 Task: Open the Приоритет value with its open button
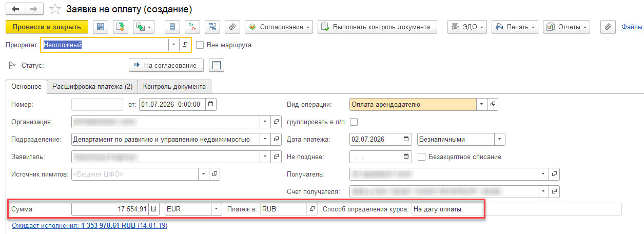coord(185,45)
